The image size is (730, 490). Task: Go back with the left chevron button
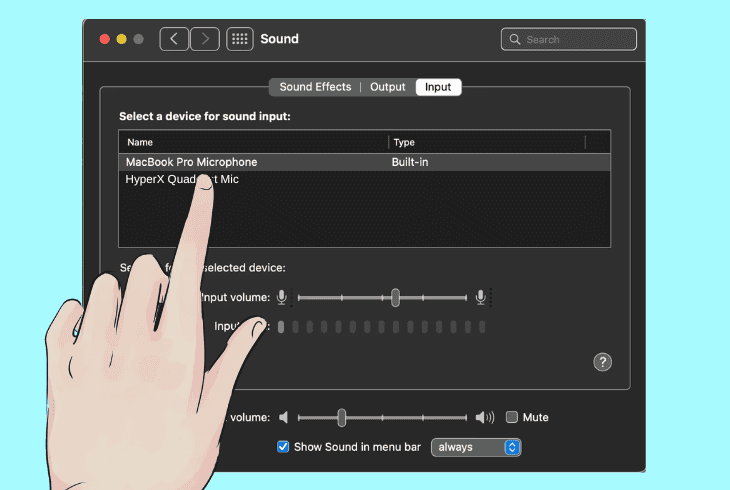(x=174, y=39)
